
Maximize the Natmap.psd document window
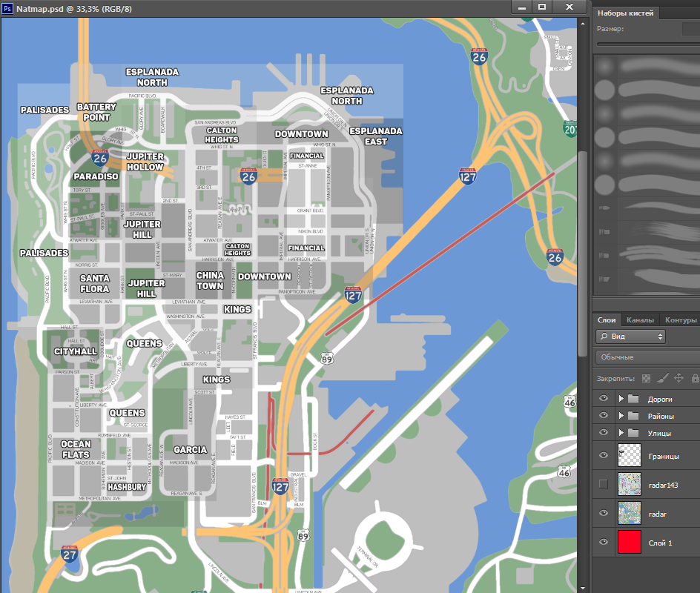point(542,7)
